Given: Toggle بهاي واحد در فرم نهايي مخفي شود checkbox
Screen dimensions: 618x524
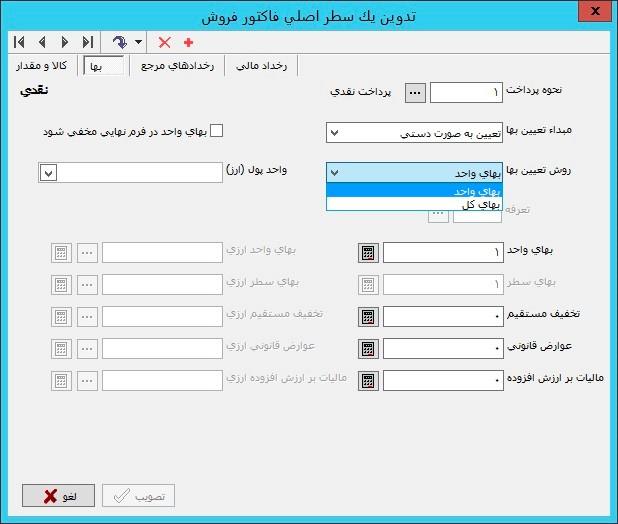Looking at the screenshot, I should [x=216, y=131].
